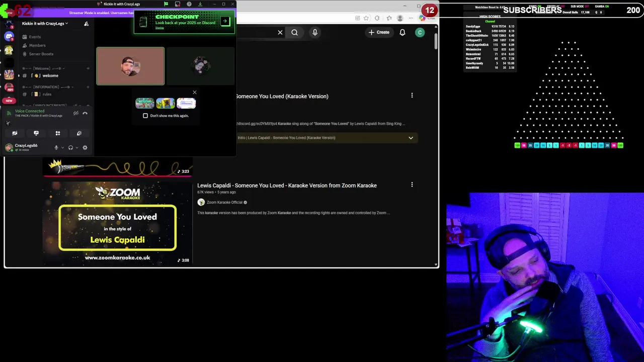Start YouTube voice search microphone
This screenshot has height=362, width=644.
315,32
